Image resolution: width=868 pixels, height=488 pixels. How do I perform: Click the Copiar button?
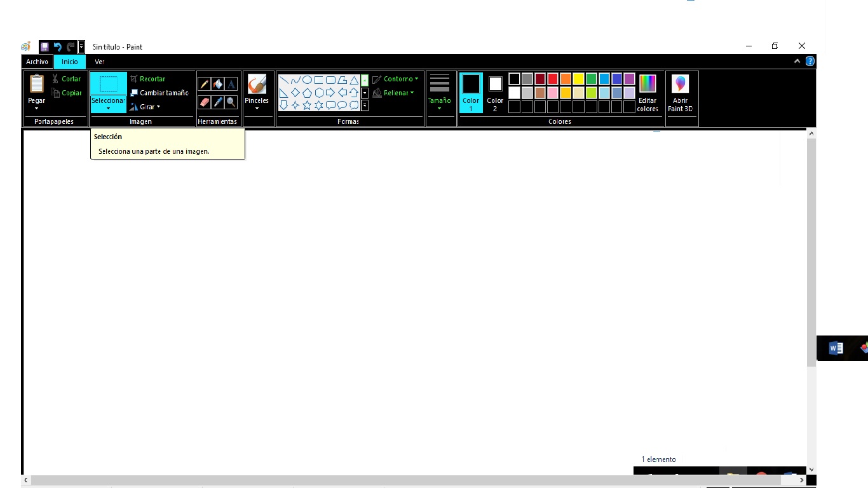point(66,93)
